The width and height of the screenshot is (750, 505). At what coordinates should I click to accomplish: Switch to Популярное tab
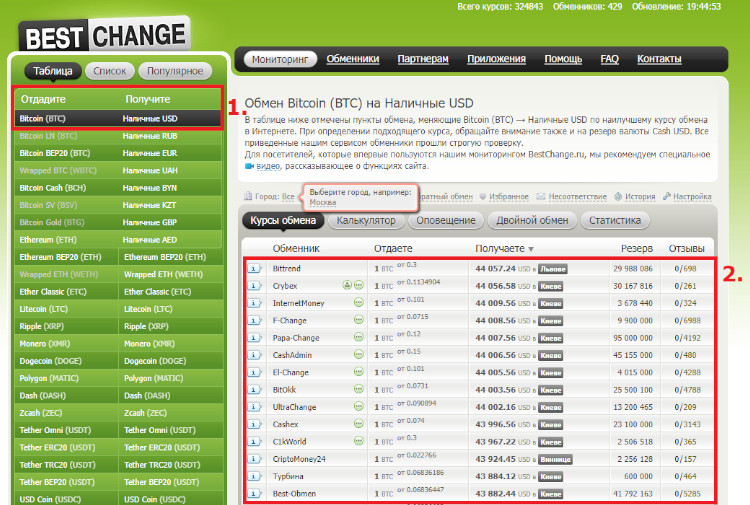tap(175, 71)
